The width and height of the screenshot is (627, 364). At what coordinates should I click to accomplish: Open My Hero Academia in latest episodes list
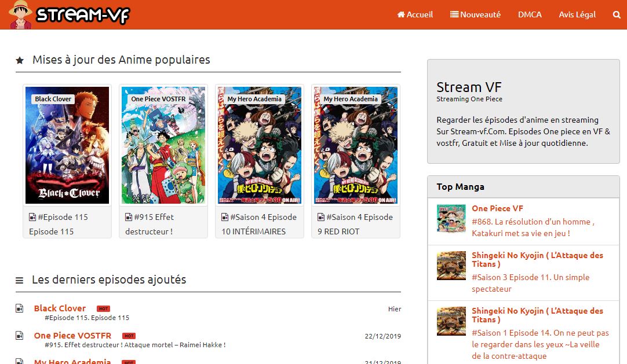pos(72,361)
